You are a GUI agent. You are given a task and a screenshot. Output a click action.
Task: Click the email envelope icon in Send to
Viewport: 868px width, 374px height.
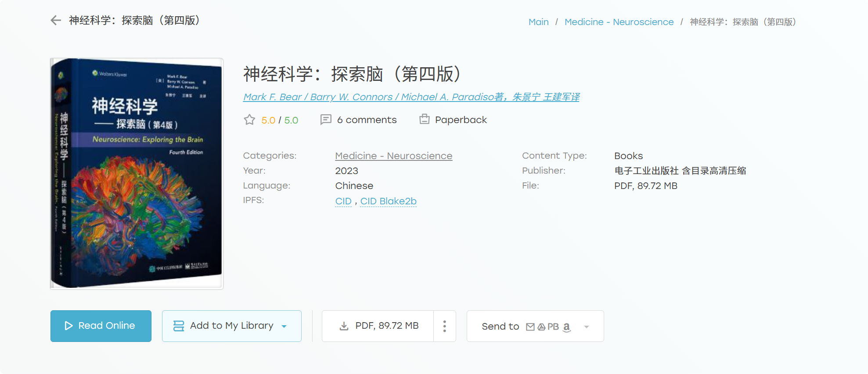pos(530,327)
